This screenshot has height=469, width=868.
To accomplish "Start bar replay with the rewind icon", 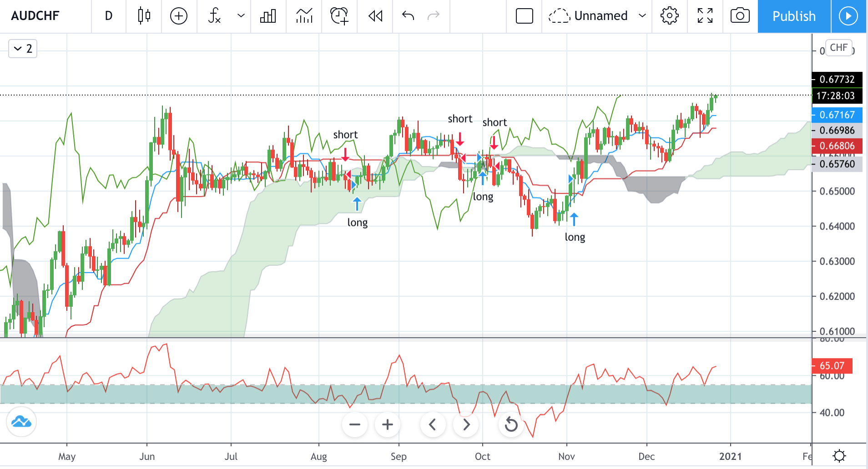I will click(x=375, y=16).
